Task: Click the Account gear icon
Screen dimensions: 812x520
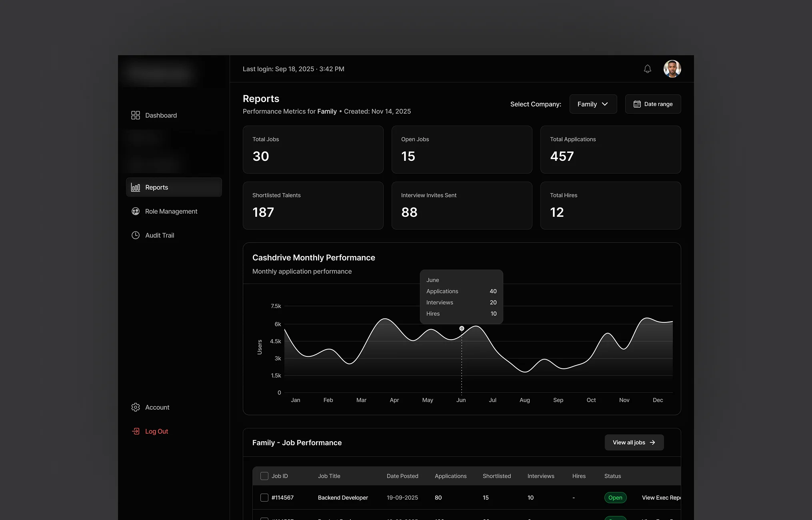Action: (x=136, y=407)
